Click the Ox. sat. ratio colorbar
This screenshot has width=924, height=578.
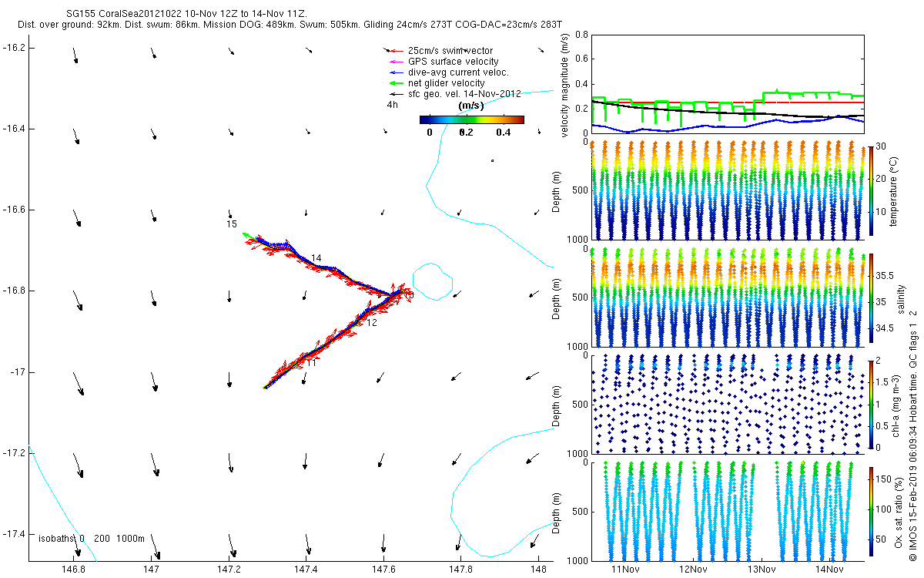point(871,510)
